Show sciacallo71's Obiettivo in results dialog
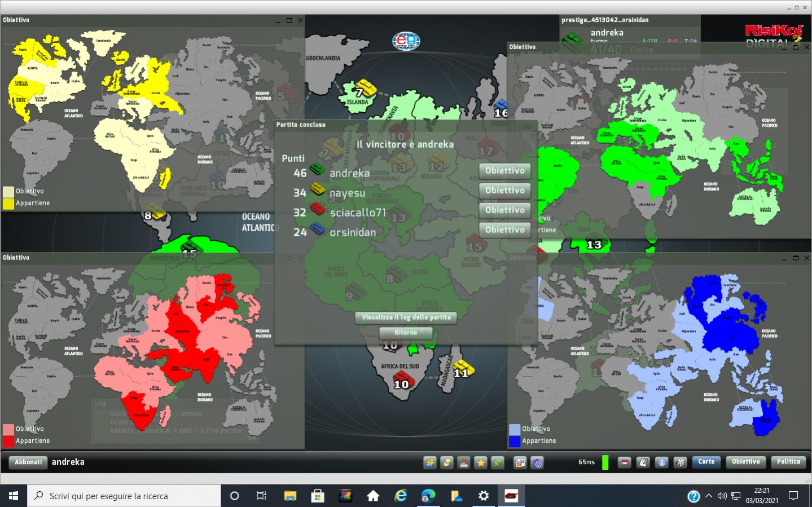 (x=505, y=210)
